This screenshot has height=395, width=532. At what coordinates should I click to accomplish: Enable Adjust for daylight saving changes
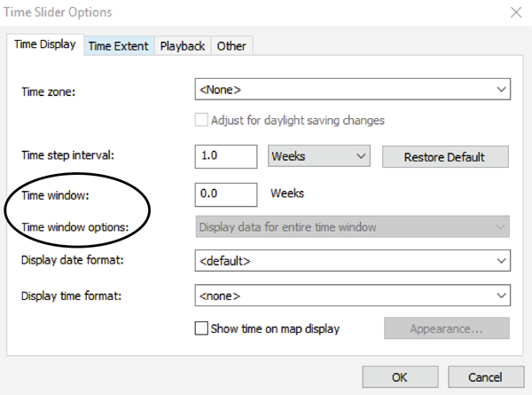pyautogui.click(x=201, y=120)
